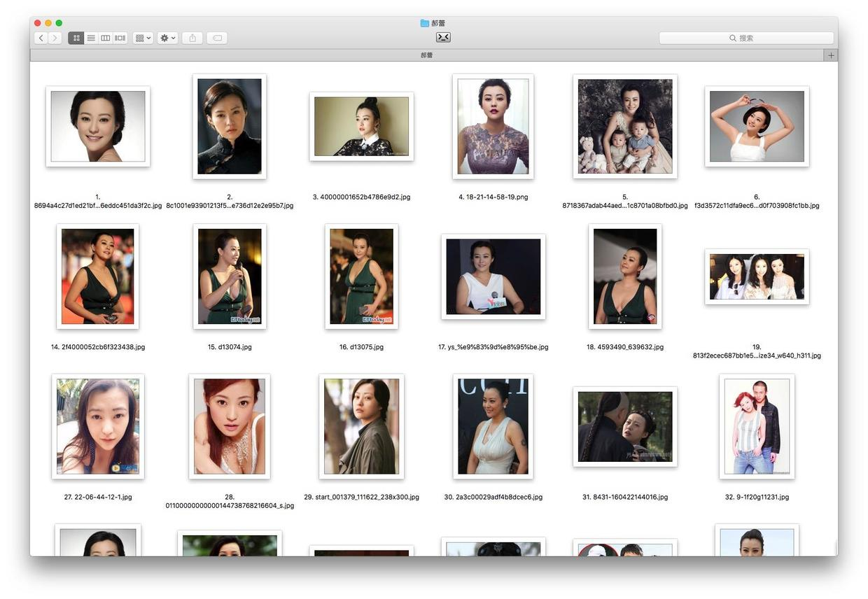This screenshot has width=868, height=599.
Task: Add a new tab with plus button
Action: point(831,55)
